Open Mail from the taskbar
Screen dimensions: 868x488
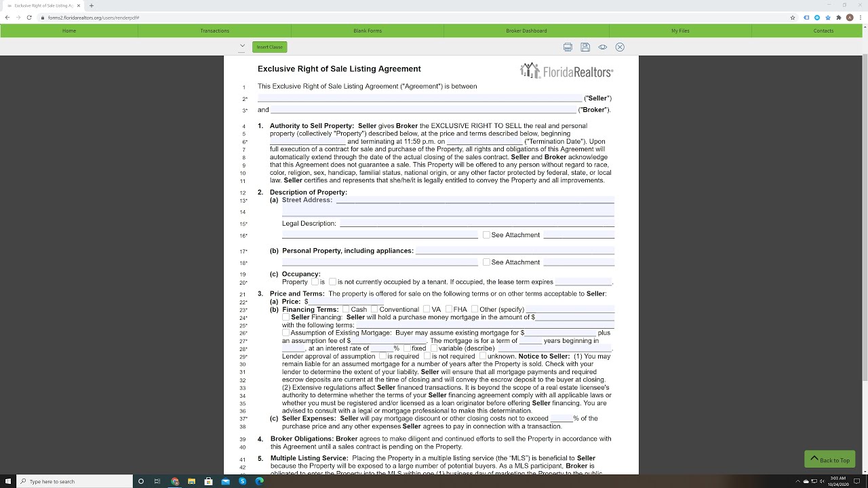click(x=225, y=481)
